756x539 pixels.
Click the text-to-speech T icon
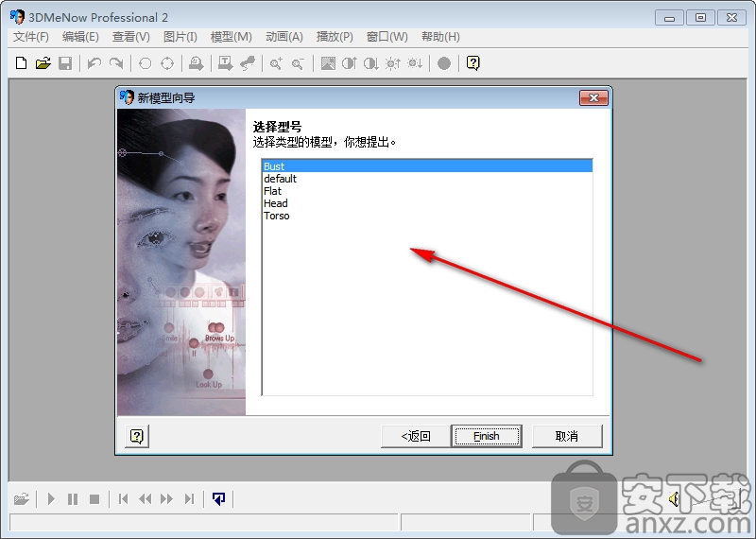(225, 63)
